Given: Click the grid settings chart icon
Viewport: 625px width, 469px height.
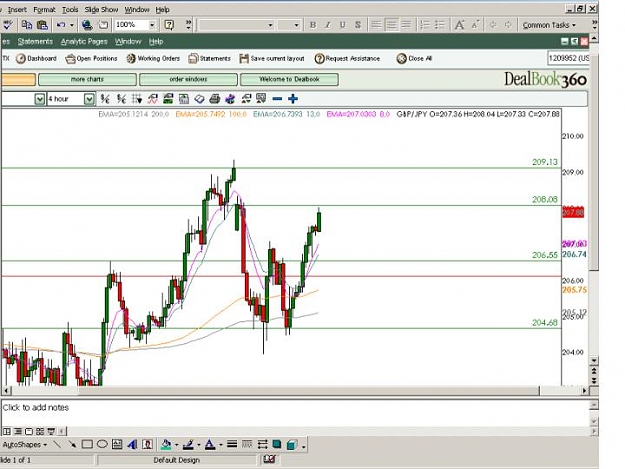Looking at the screenshot, I should point(137,99).
